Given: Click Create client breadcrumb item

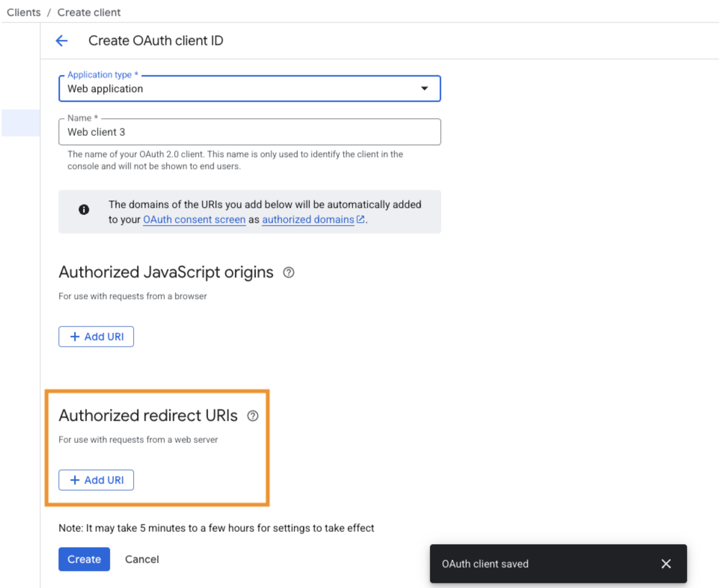Looking at the screenshot, I should tap(89, 12).
